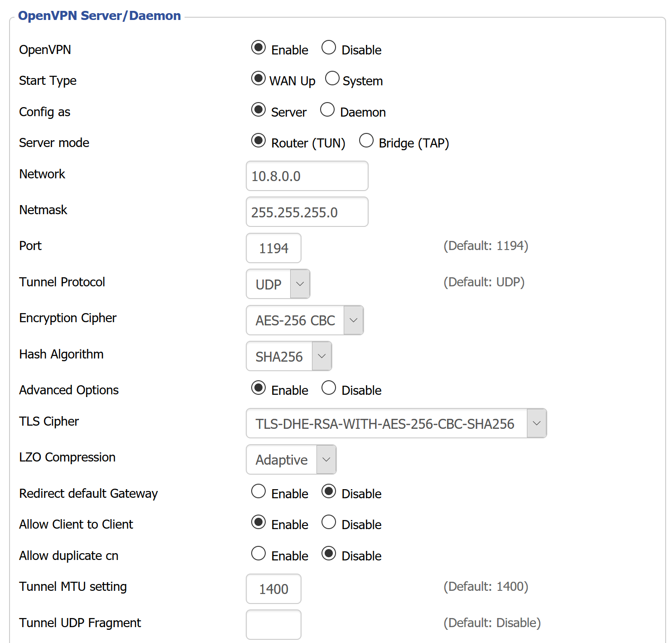Click the Hash Algorithm label
672x643 pixels.
point(61,354)
